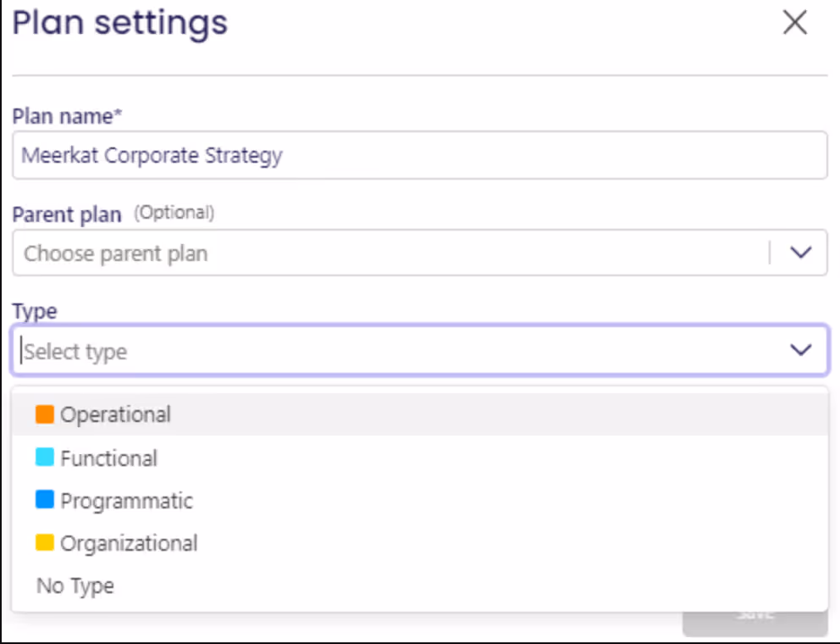Click the Plan name text field
The height and width of the screenshot is (644, 840).
(419, 155)
